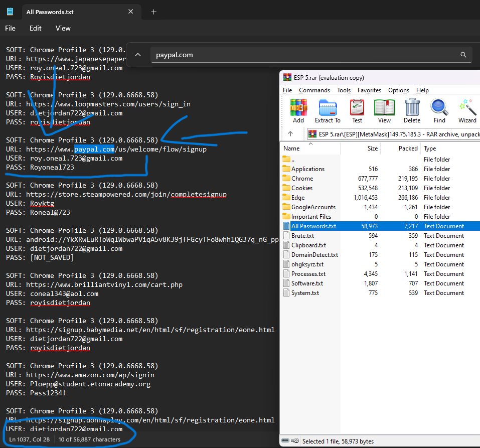Click the 213,109 packed value for Cookies

(x=408, y=188)
